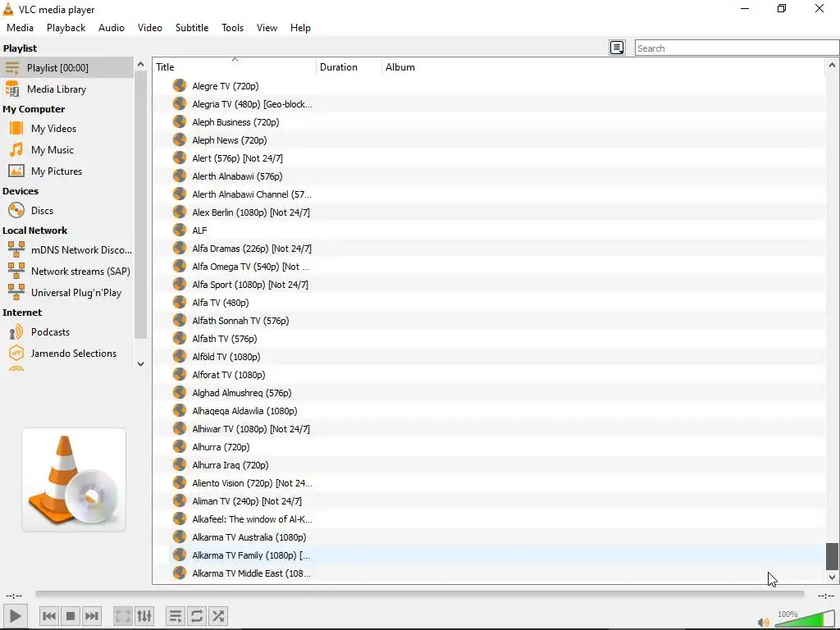Image resolution: width=840 pixels, height=630 pixels.
Task: Toggle loop mode button
Action: tap(197, 616)
